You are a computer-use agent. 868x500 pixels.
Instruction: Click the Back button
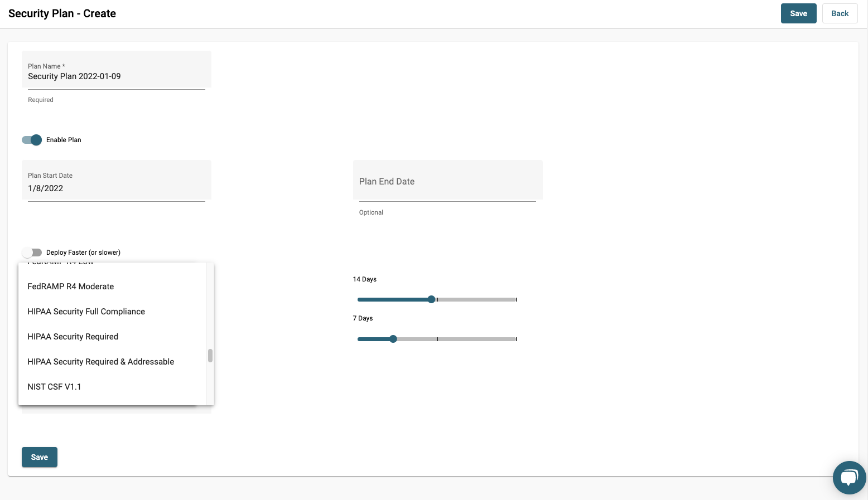coord(840,13)
